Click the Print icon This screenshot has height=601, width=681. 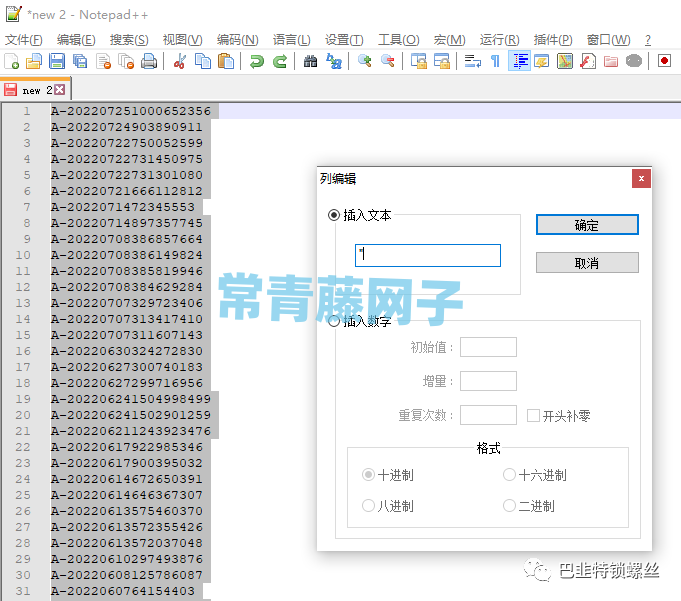[149, 61]
